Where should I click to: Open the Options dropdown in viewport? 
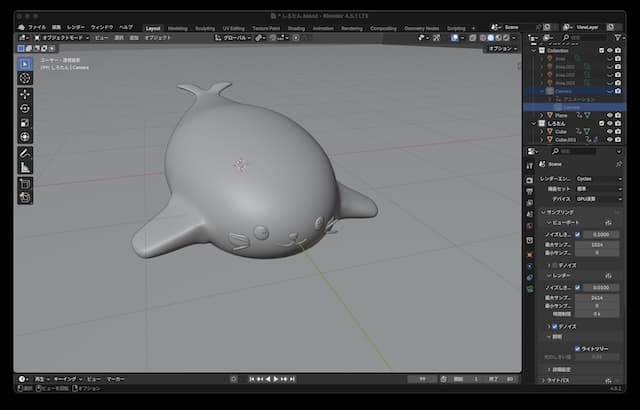(x=502, y=49)
